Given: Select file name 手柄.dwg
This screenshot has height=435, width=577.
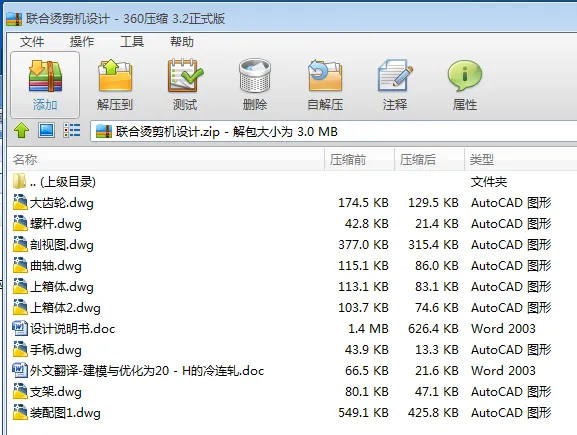Looking at the screenshot, I should [56, 350].
